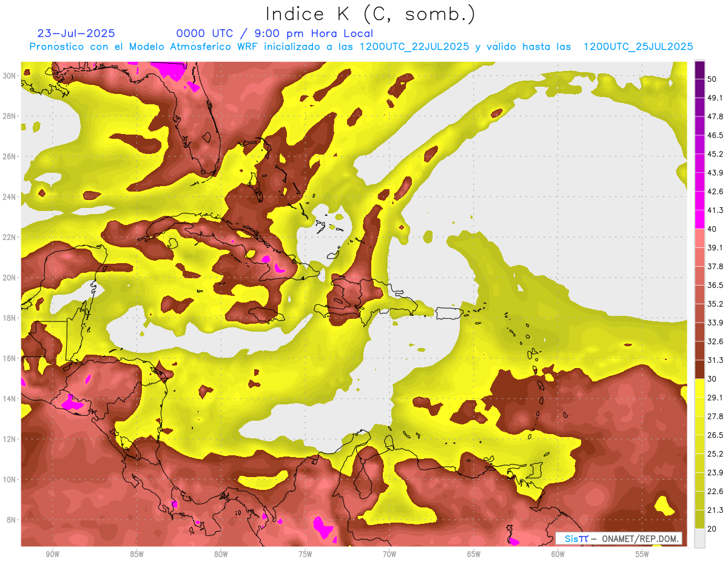Click the initialization time '1200UTC_22JUL2025'
The width and height of the screenshot is (728, 562).
[x=414, y=47]
